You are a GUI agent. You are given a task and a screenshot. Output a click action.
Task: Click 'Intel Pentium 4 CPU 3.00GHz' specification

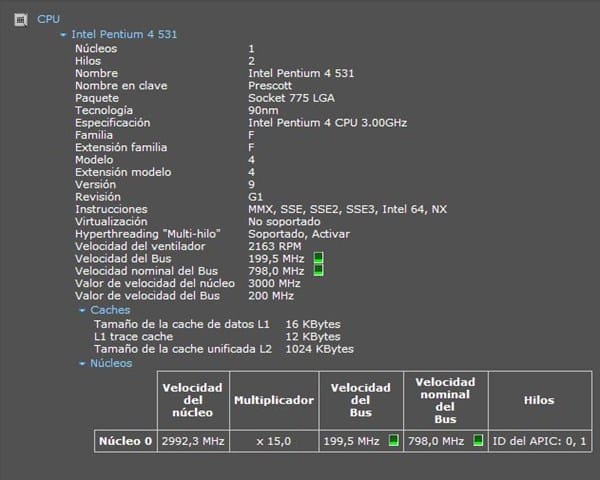point(328,123)
